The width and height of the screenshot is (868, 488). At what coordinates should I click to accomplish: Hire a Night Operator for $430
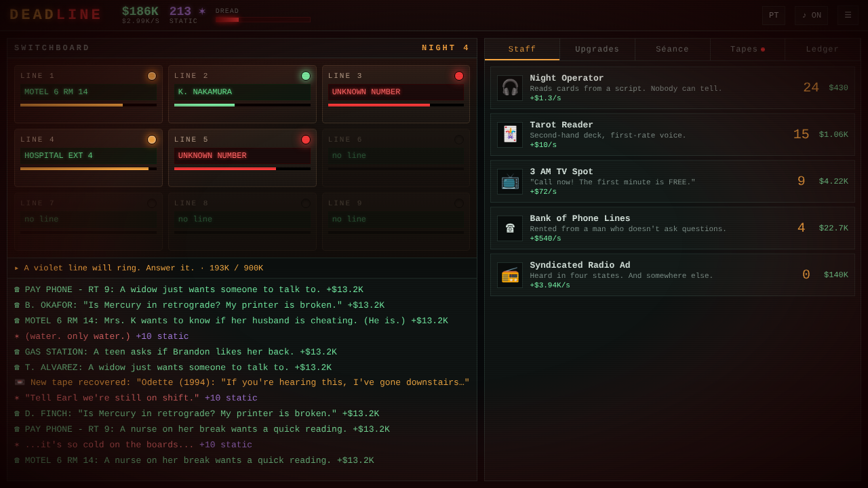pyautogui.click(x=673, y=88)
